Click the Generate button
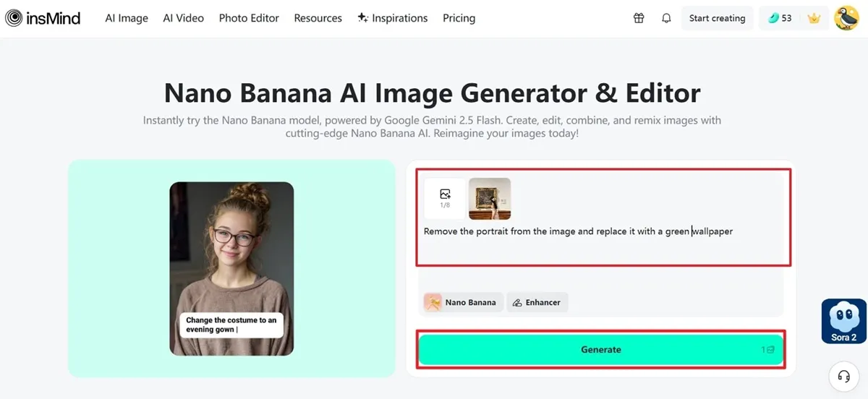 [x=601, y=349]
